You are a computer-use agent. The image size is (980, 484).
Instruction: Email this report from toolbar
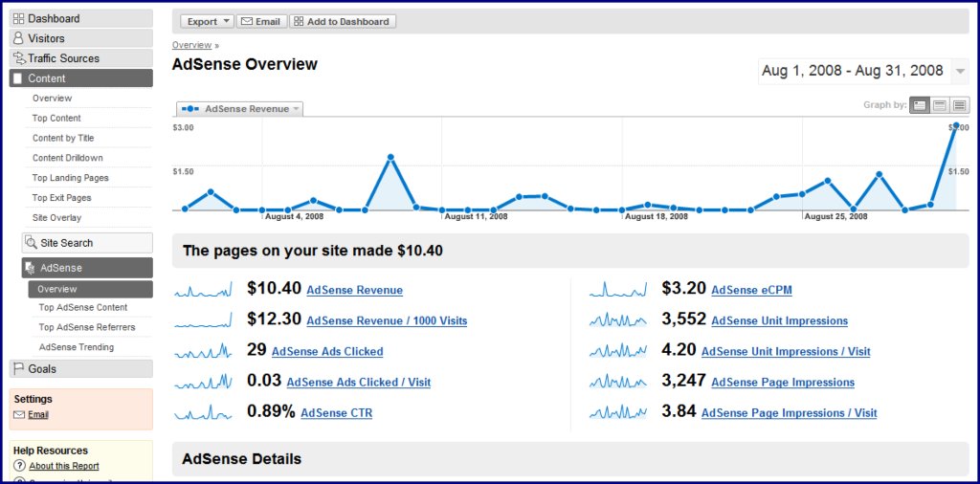tap(261, 21)
